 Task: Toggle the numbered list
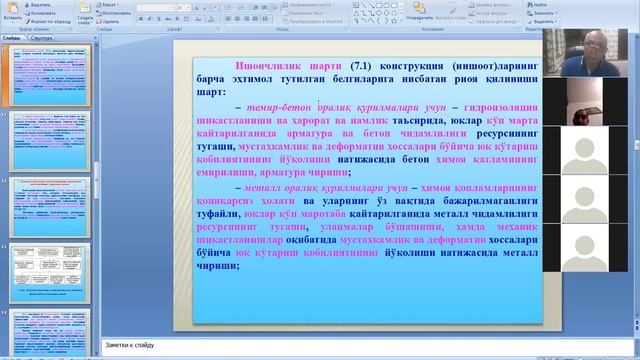242,8
